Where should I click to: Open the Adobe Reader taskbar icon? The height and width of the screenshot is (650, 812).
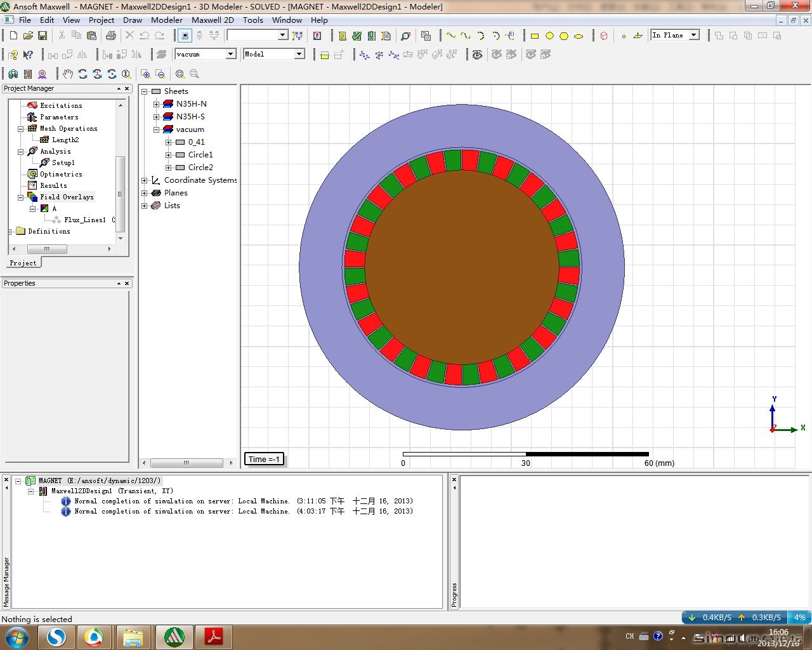(214, 637)
